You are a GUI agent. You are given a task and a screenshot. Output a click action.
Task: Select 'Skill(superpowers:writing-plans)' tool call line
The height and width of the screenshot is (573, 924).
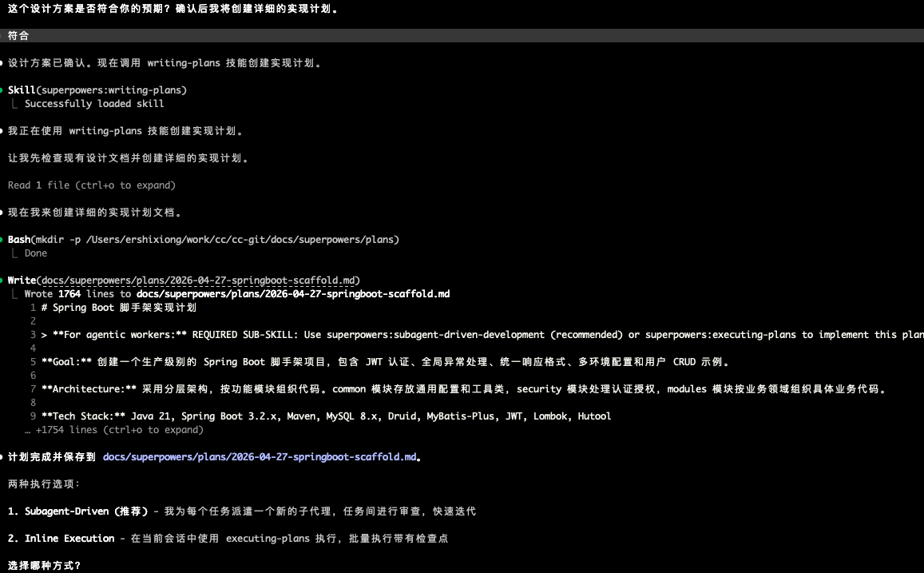tap(97, 90)
